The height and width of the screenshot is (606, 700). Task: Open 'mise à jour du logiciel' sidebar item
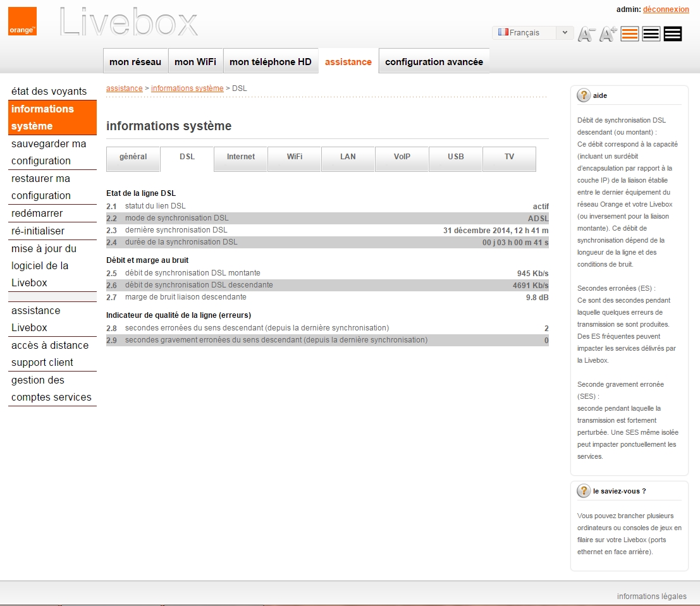[52, 265]
